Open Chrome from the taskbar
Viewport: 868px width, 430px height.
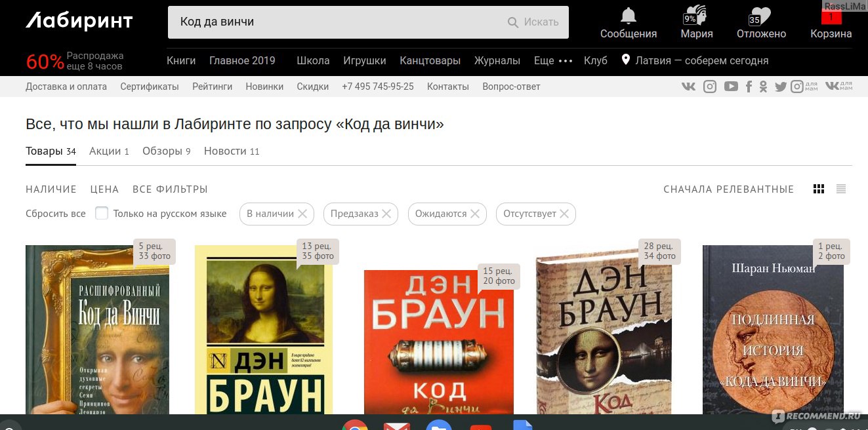(x=354, y=425)
